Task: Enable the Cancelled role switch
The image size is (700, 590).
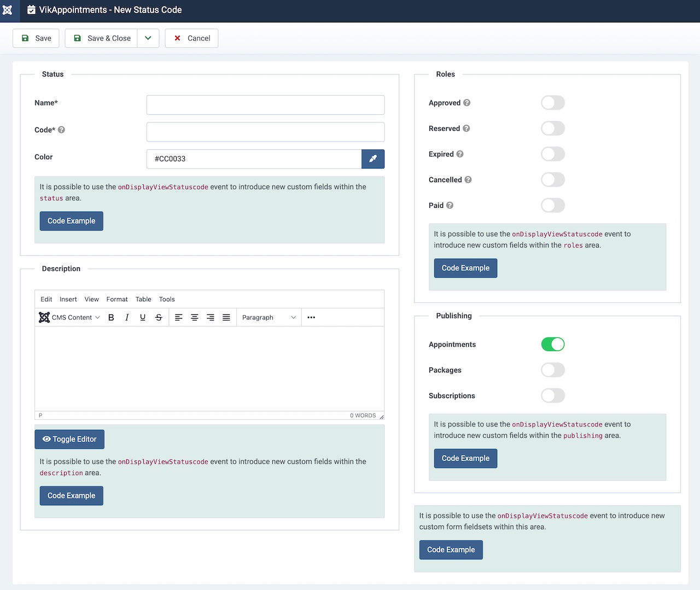Action: coord(553,180)
